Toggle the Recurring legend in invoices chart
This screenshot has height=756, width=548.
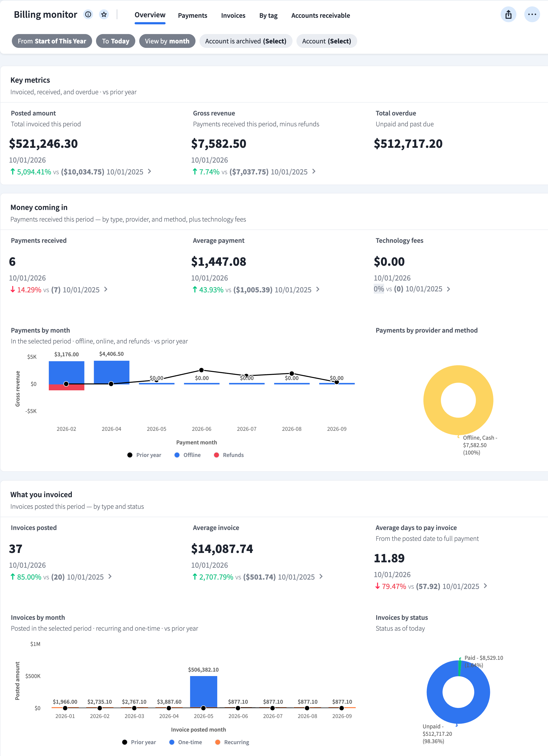(232, 742)
